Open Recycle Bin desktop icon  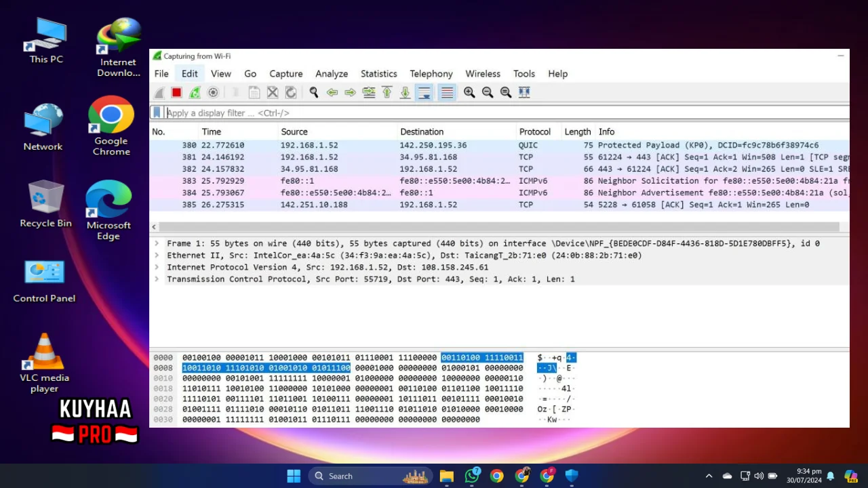45,204
